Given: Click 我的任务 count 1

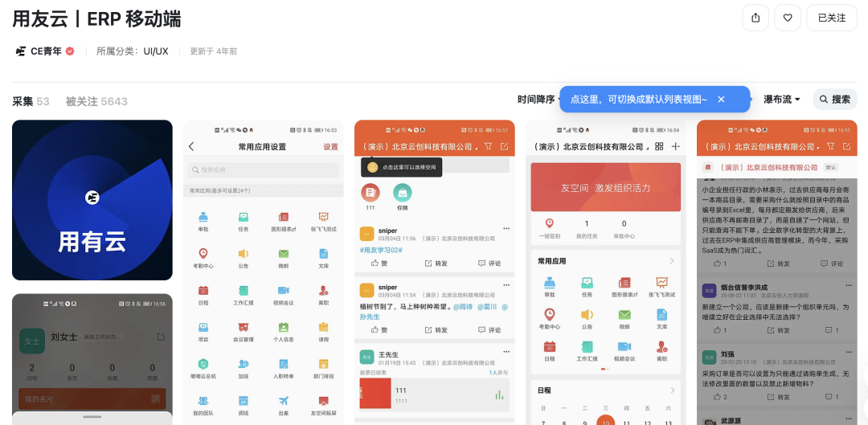Looking at the screenshot, I should tap(587, 224).
